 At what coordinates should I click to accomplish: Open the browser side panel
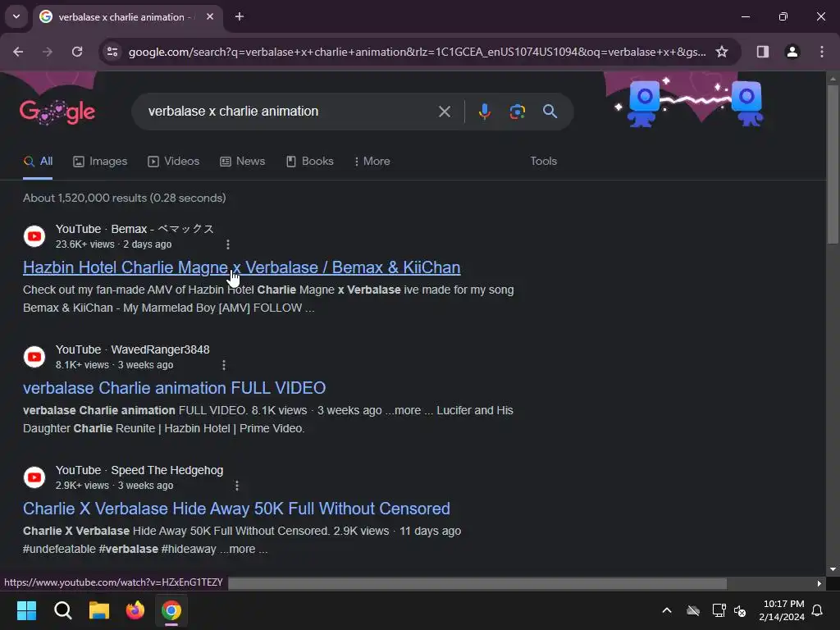[762, 52]
